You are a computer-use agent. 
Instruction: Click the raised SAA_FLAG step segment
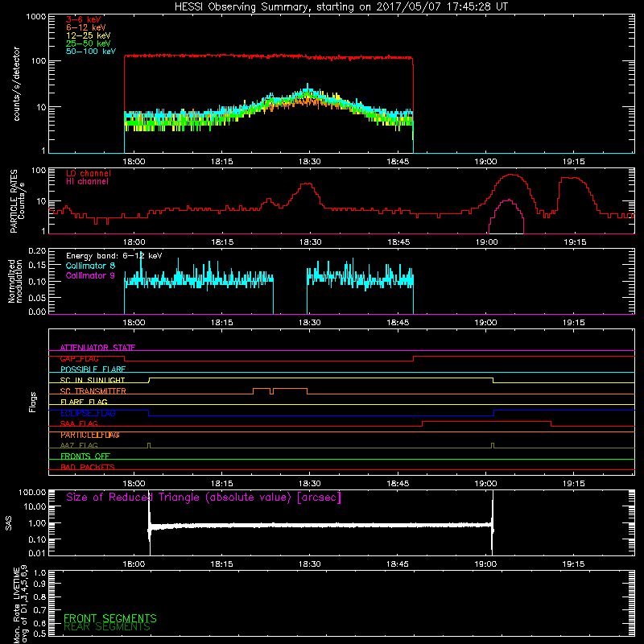(487, 421)
